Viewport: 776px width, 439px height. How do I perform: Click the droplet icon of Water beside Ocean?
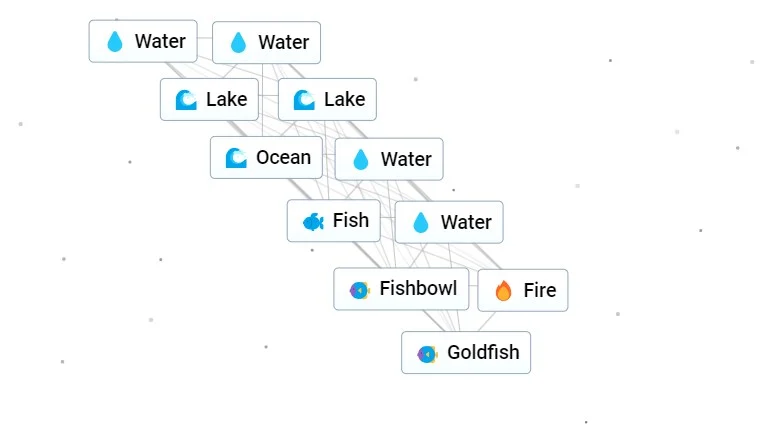(361, 160)
